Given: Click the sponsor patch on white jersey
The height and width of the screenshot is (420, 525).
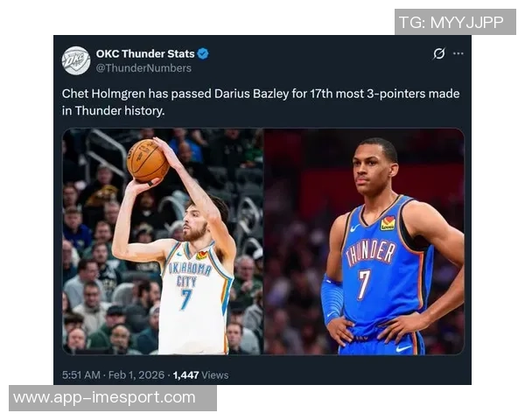Looking at the screenshot, I should tap(202, 255).
